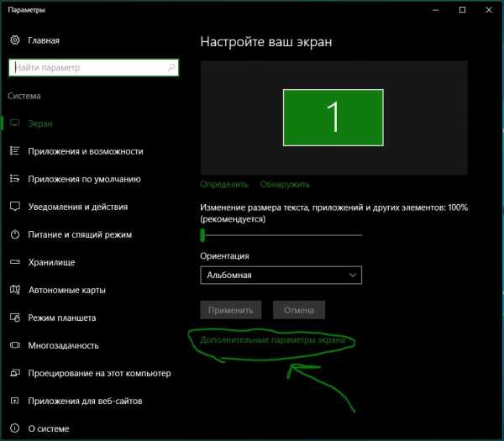Click the Применить button
The image size is (504, 441).
pos(230,310)
